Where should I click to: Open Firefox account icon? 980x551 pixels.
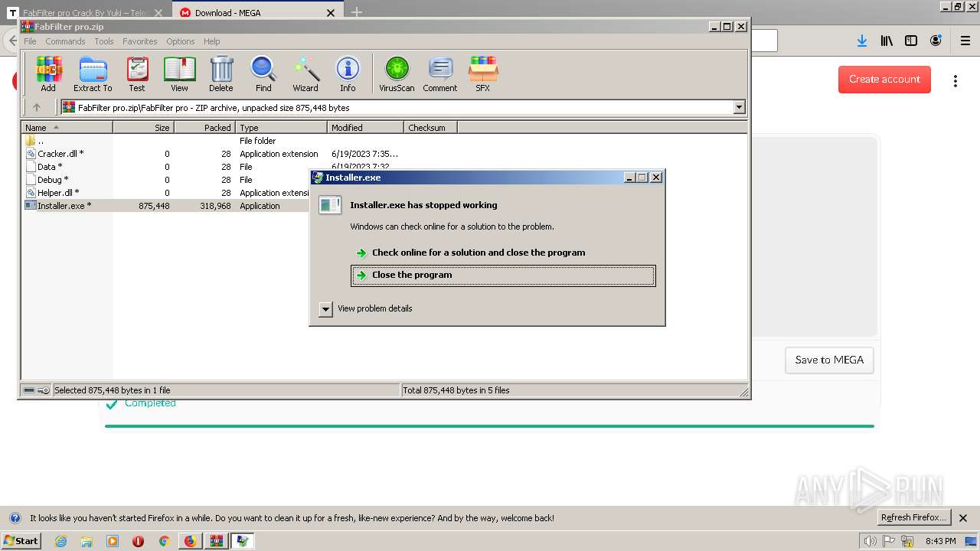tap(936, 41)
